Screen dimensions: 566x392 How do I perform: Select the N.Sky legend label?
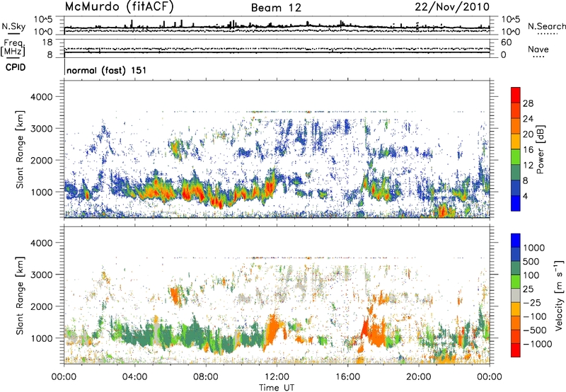pyautogui.click(x=13, y=26)
